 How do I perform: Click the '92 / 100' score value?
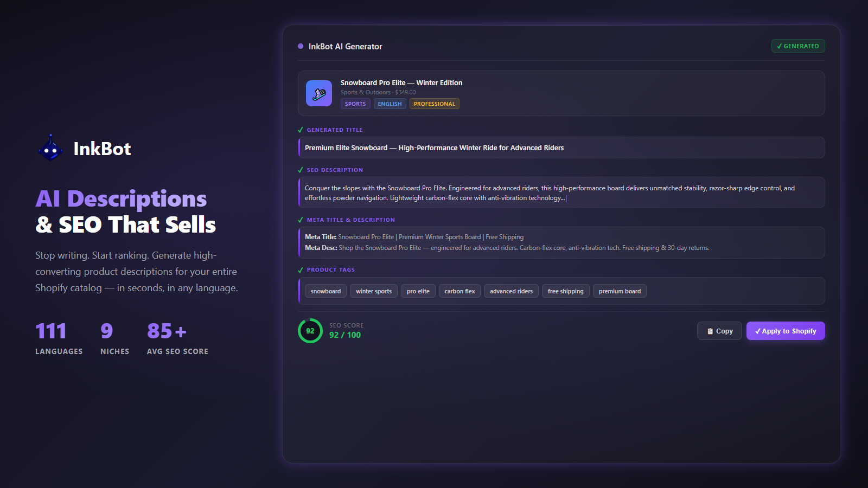[x=345, y=335]
